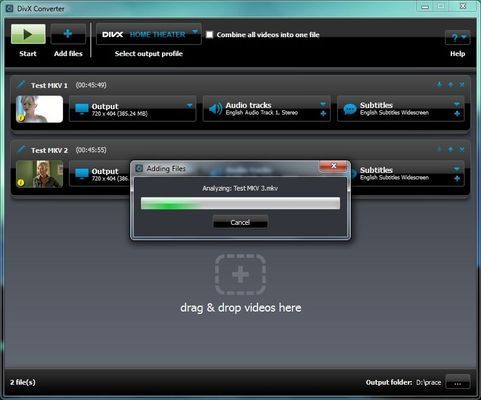
Task: Click the analyzing progress bar
Action: 240,203
